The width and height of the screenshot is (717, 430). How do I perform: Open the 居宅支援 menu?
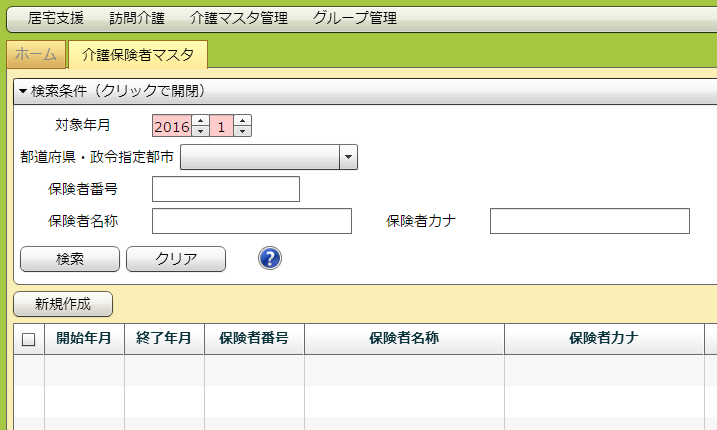pyautogui.click(x=56, y=18)
